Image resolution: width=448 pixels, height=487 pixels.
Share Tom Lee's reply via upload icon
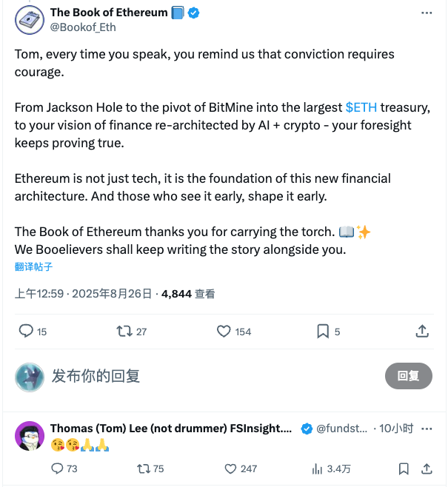(x=427, y=468)
